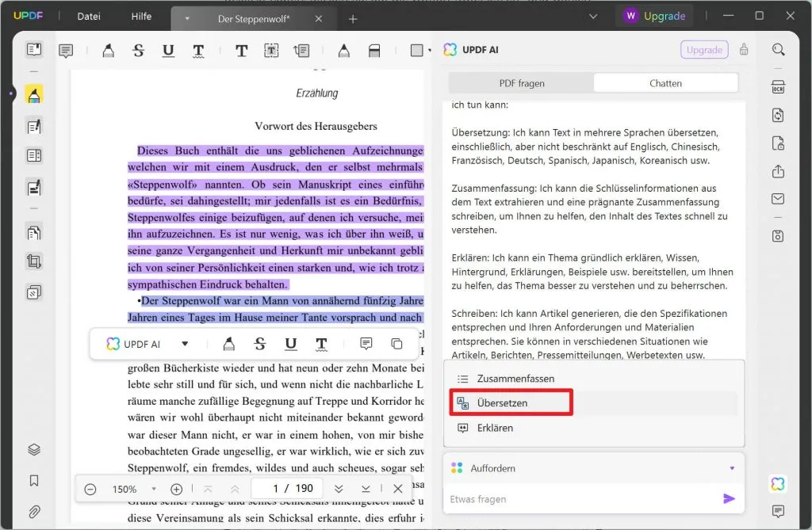Select the crop pages tool
This screenshot has width=812, height=530.
click(x=33, y=261)
